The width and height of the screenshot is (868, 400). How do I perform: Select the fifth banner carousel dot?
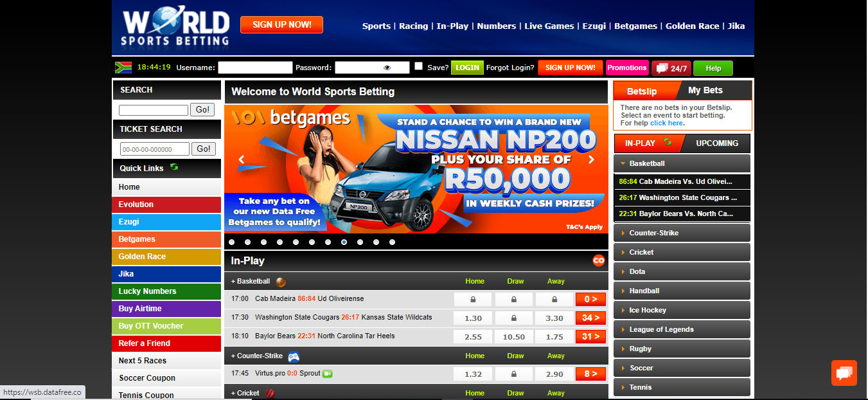click(296, 242)
